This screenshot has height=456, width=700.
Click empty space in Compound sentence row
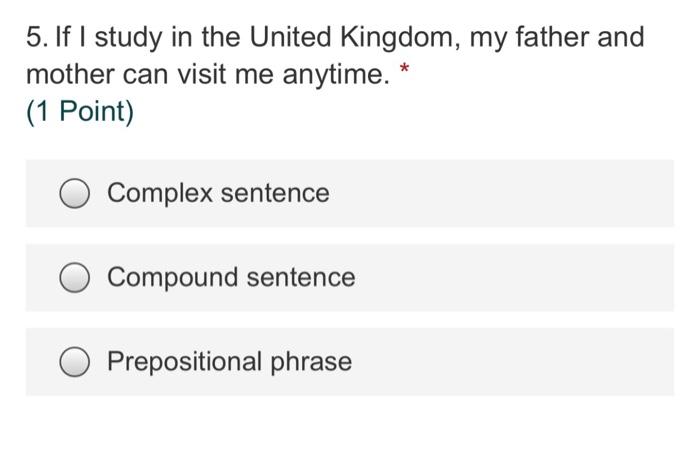520,278
